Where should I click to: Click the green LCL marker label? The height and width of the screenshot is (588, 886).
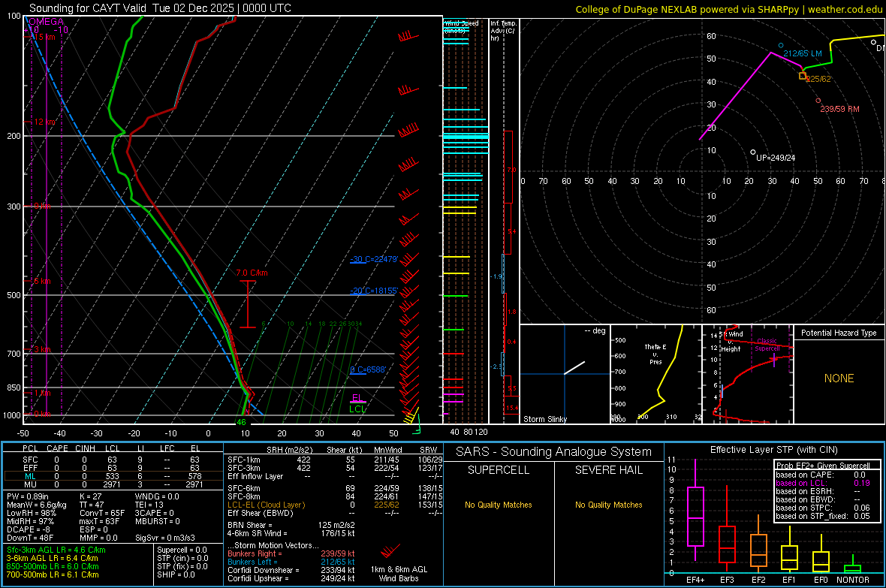pos(357,409)
